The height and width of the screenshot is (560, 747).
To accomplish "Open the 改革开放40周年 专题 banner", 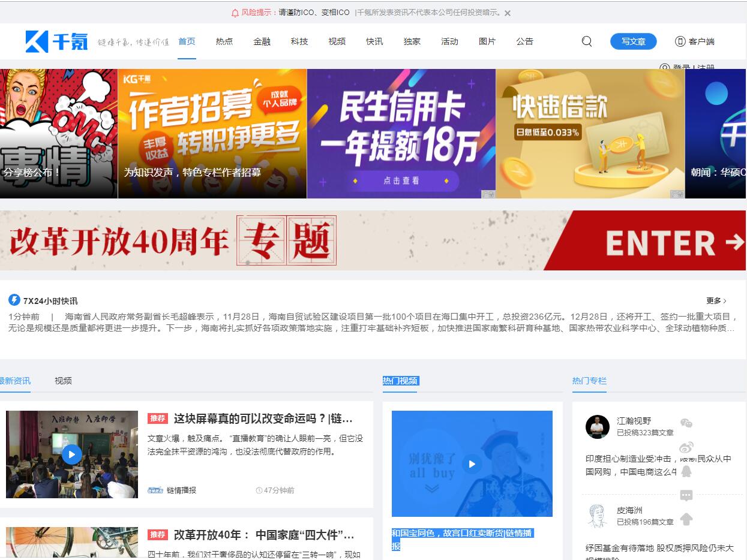I will click(x=373, y=240).
